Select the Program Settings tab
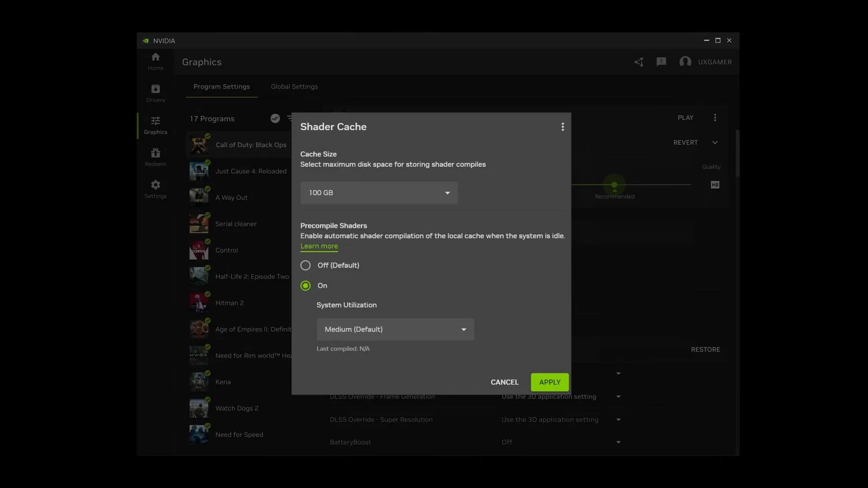 [222, 87]
